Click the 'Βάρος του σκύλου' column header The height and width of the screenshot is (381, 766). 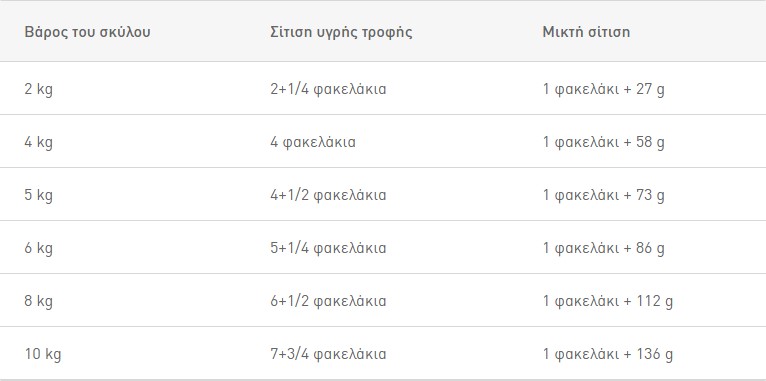(87, 32)
